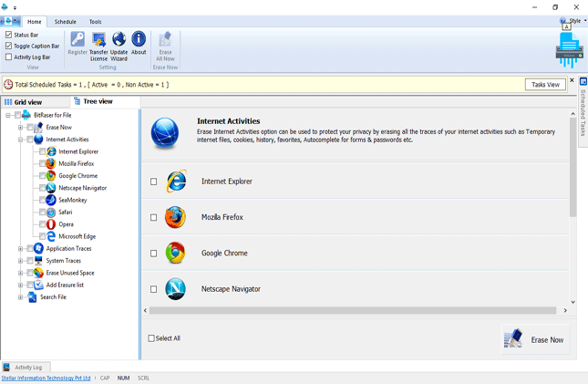Screen dimensions: 588x384
Task: Open the Tools ribbon tab
Action: click(x=95, y=22)
